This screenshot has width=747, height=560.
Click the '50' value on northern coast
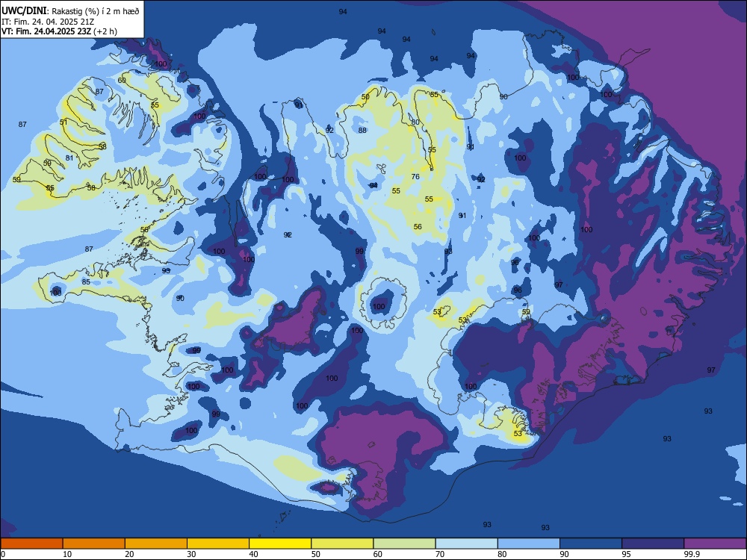[x=365, y=96]
